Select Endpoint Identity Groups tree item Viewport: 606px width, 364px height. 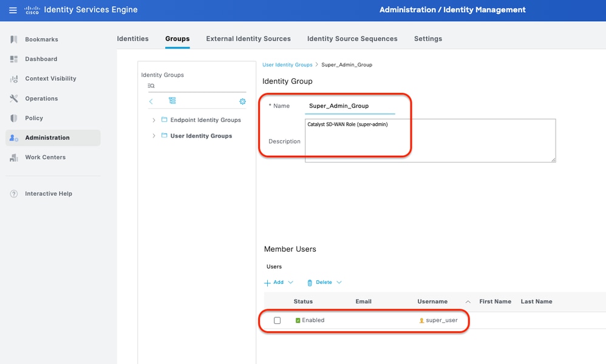click(206, 120)
